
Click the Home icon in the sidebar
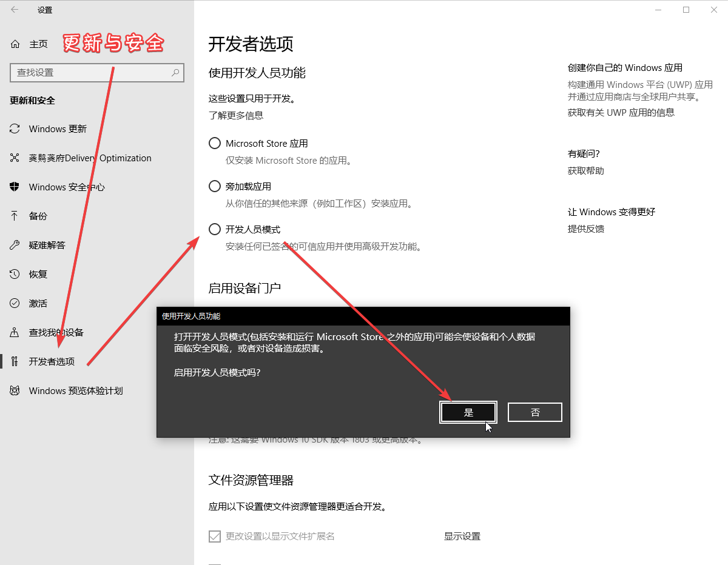pyautogui.click(x=15, y=44)
